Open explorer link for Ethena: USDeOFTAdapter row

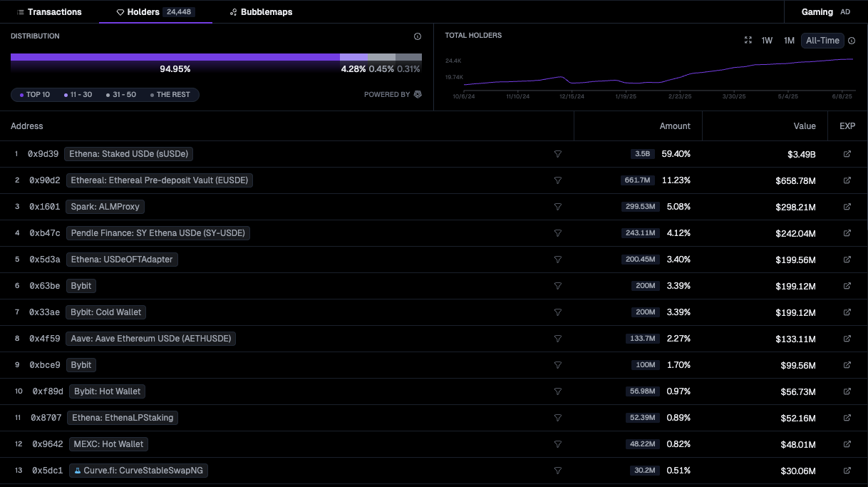click(x=847, y=260)
